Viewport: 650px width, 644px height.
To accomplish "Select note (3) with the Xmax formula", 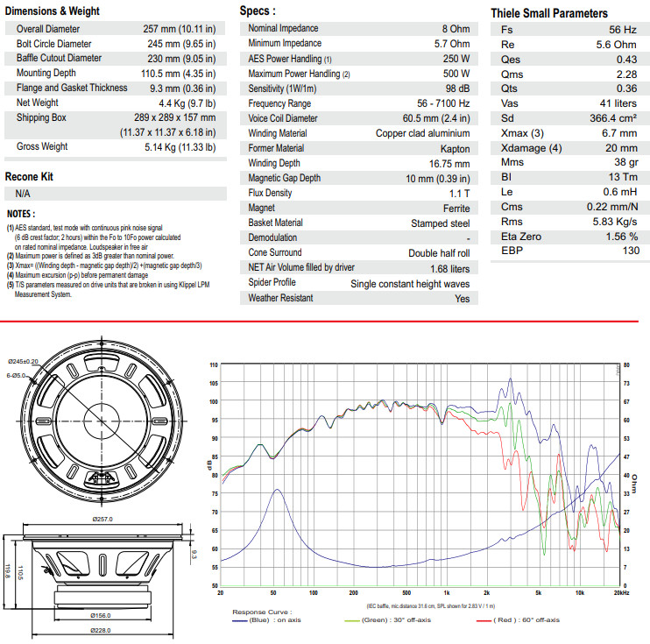I will point(104,265).
